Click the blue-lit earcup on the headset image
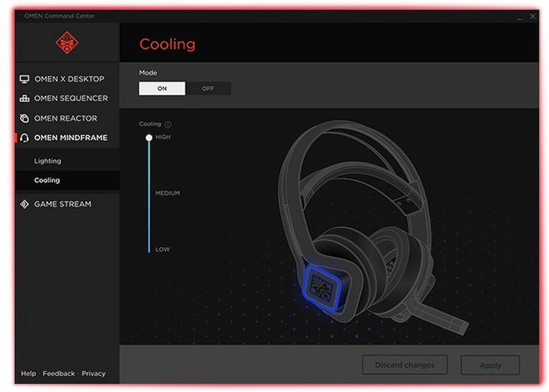549x392 pixels. pos(322,288)
